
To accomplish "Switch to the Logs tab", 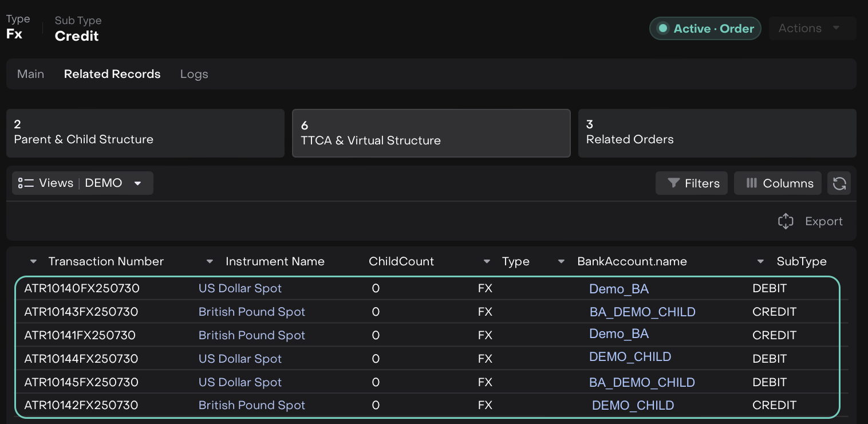I will 194,74.
